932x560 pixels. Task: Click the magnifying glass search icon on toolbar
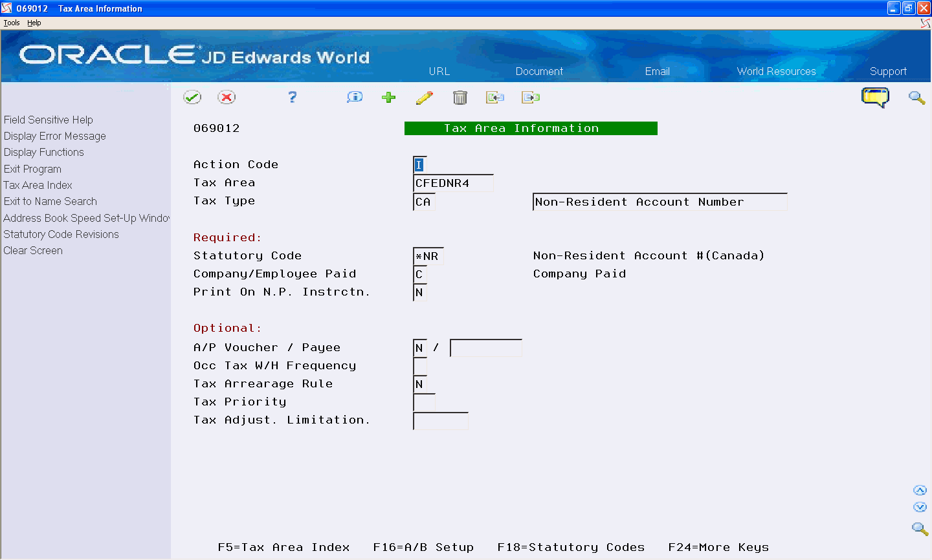pyautogui.click(x=916, y=98)
